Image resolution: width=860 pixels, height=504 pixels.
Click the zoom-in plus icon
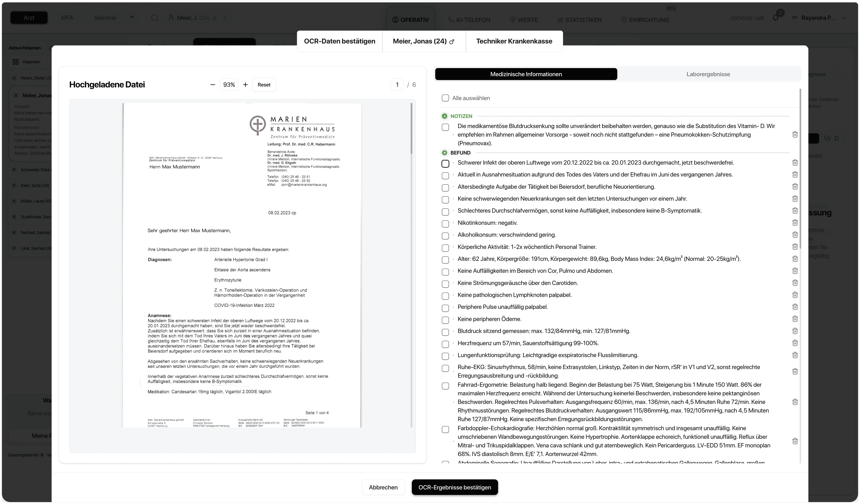click(245, 85)
